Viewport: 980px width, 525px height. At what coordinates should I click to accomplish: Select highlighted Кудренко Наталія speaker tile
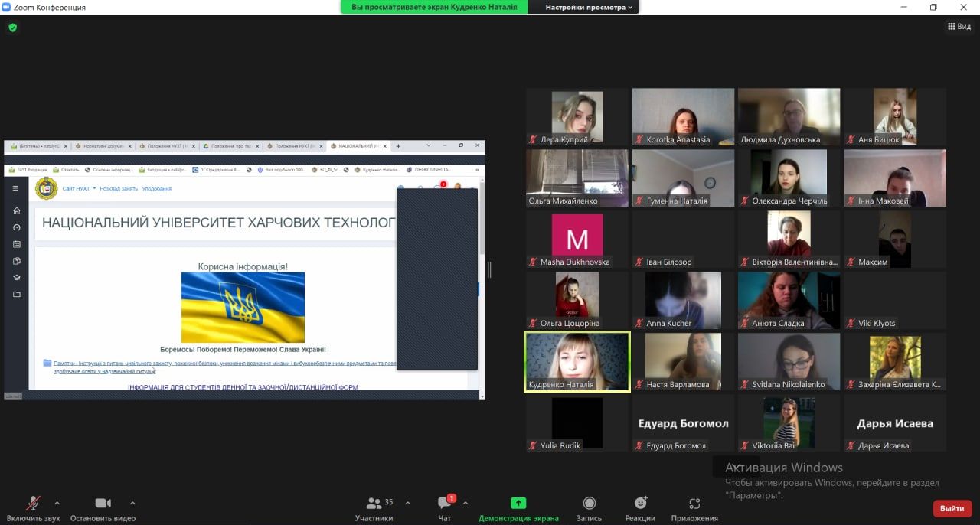click(577, 362)
